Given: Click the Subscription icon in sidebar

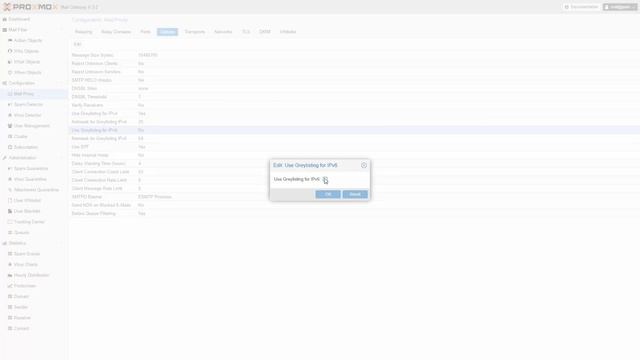Looking at the screenshot, I should [x=10, y=147].
